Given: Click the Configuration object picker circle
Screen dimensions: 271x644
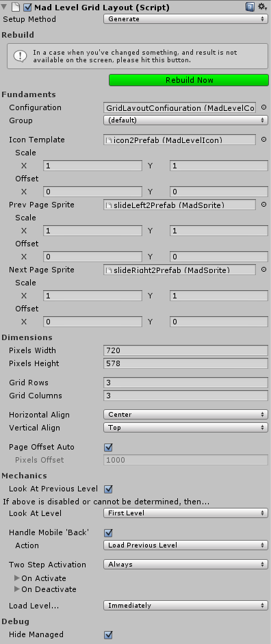Looking at the screenshot, I should point(263,107).
